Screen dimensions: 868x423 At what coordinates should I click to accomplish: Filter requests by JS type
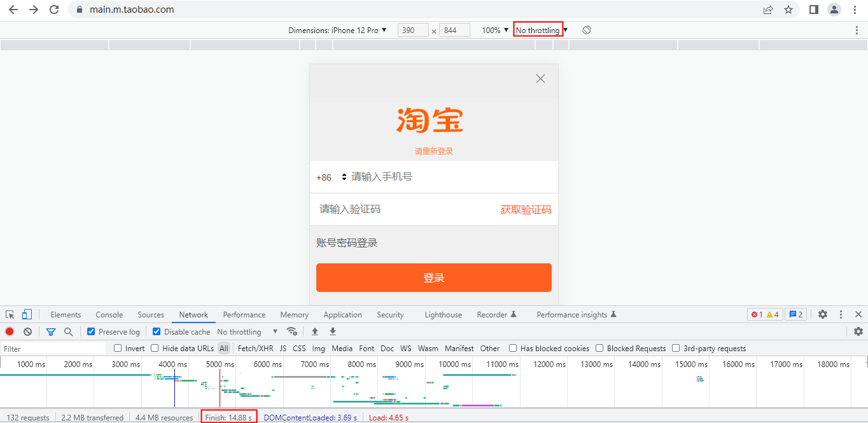click(x=283, y=349)
